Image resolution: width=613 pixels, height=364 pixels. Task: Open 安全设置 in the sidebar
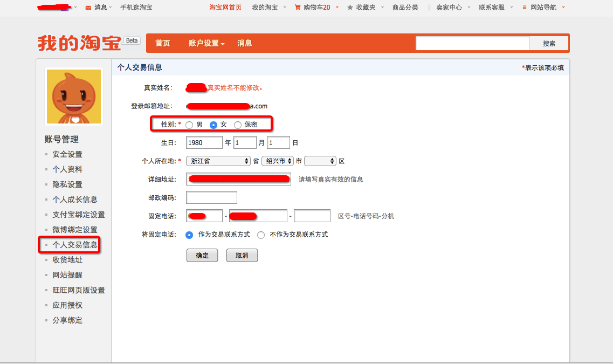tap(67, 154)
